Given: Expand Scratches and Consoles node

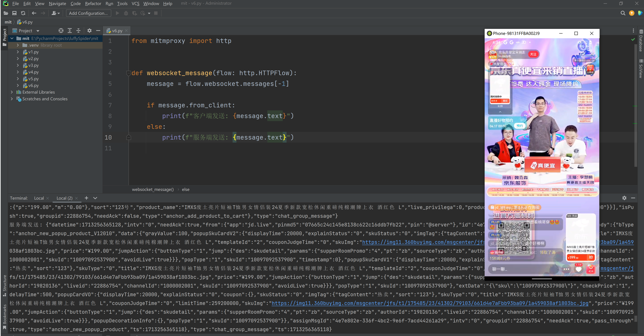Looking at the screenshot, I should pyautogui.click(x=12, y=99).
